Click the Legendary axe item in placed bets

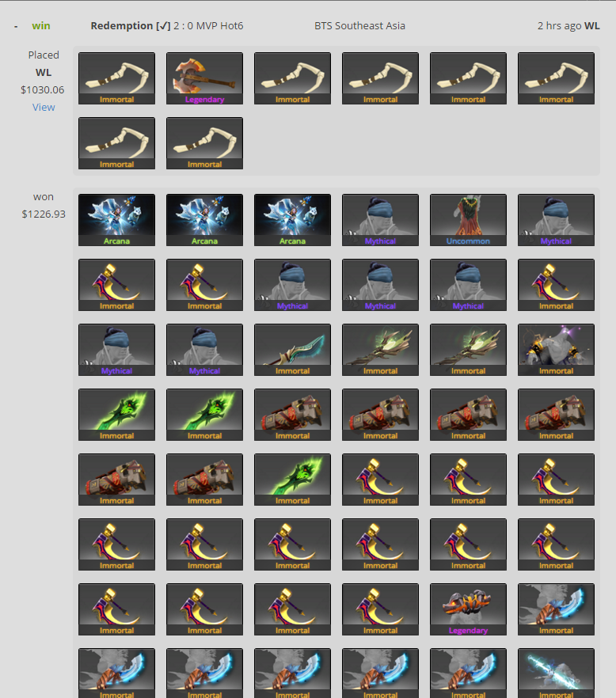coord(204,78)
